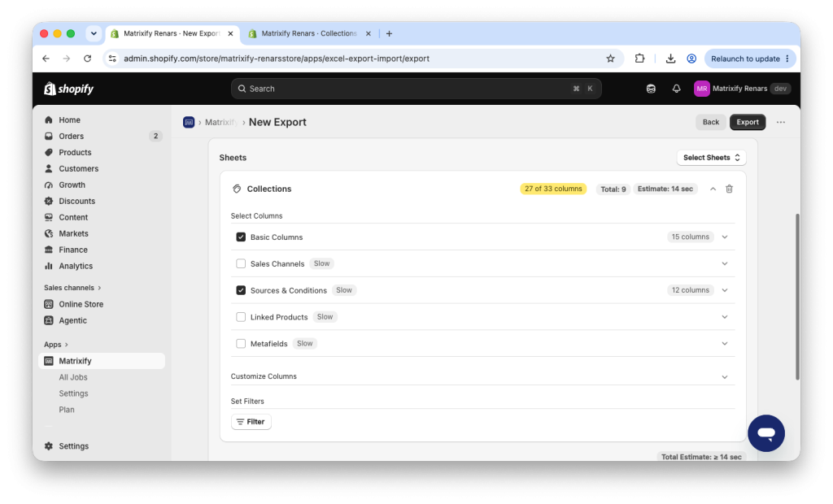Open Orders in the sidebar

(x=72, y=136)
